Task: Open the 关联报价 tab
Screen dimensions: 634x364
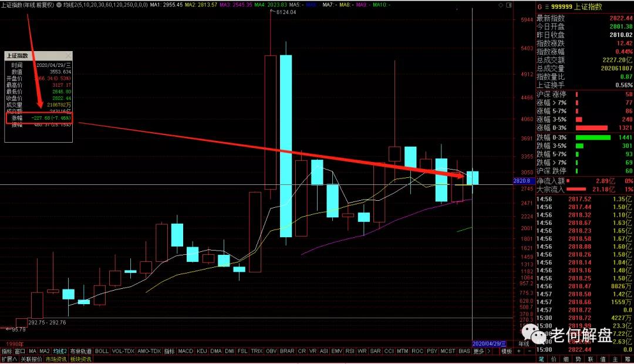Action: [31, 359]
